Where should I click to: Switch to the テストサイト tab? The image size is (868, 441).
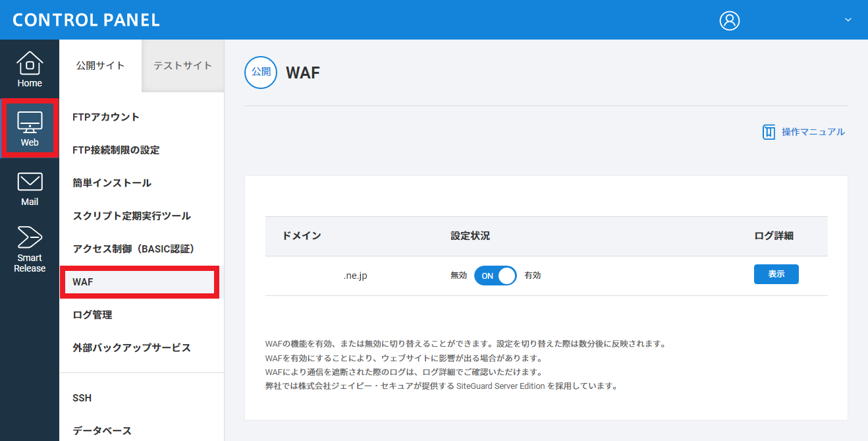coord(182,66)
